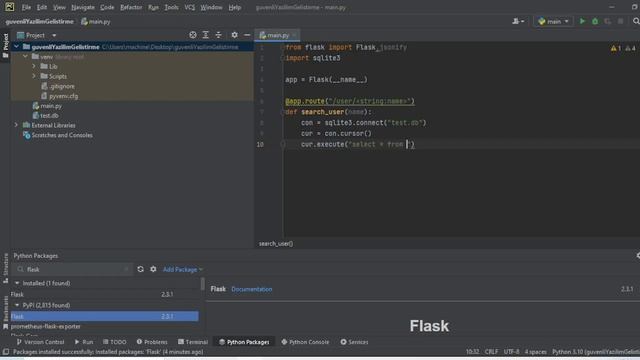This screenshot has width=640, height=360.
Task: Open main.py in the project tree
Action: click(51, 106)
